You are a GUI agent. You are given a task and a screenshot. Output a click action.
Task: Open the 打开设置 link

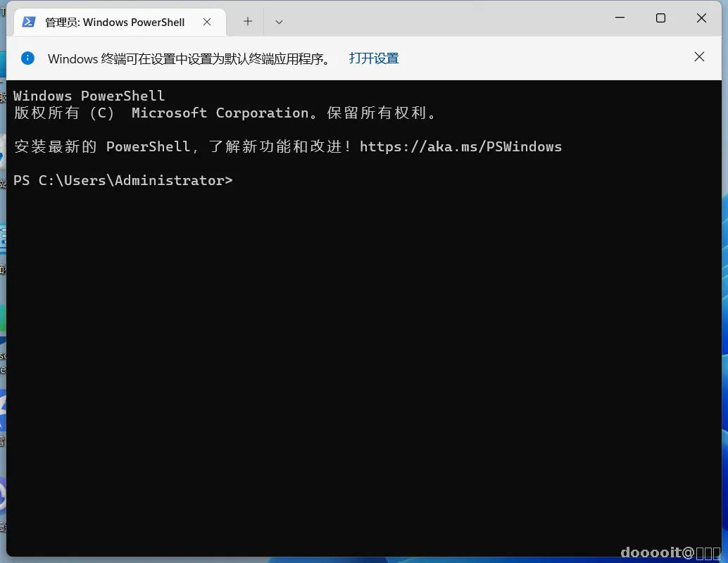coord(374,58)
